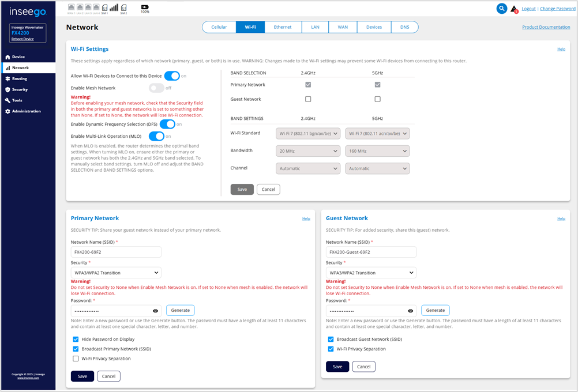Open the 2.4GHz Channel dropdown

tap(308, 169)
